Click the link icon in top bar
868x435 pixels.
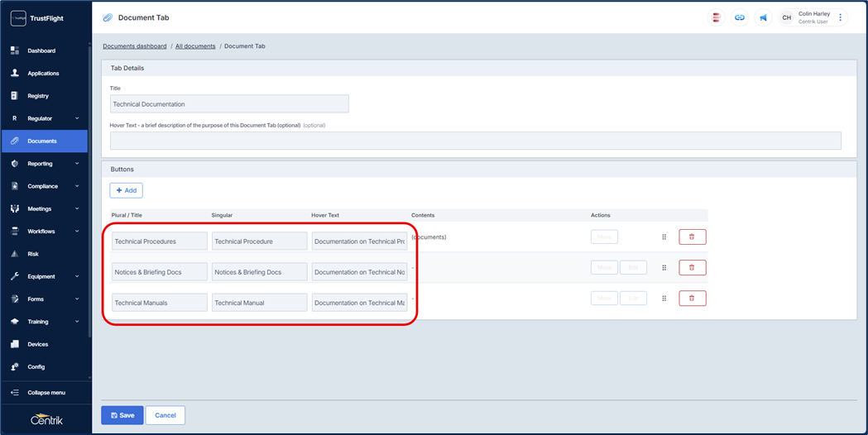[x=740, y=17]
